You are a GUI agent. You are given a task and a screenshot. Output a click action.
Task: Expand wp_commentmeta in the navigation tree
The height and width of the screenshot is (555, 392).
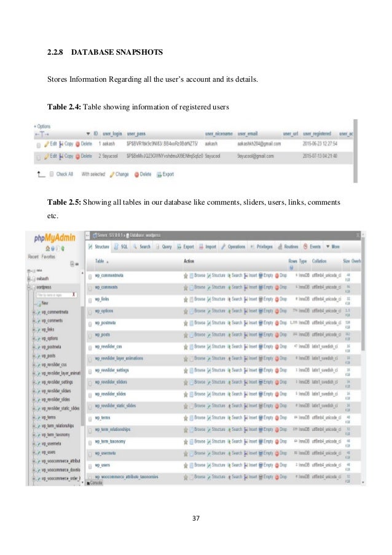coord(34,312)
